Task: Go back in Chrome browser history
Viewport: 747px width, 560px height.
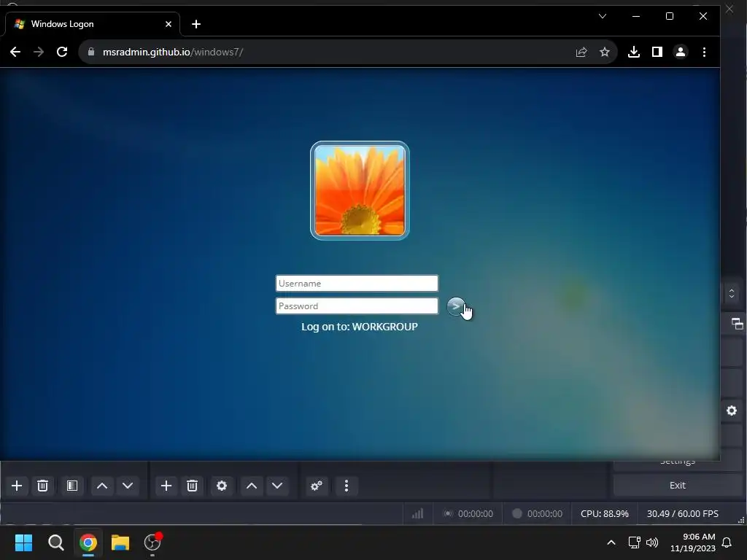Action: [15, 52]
